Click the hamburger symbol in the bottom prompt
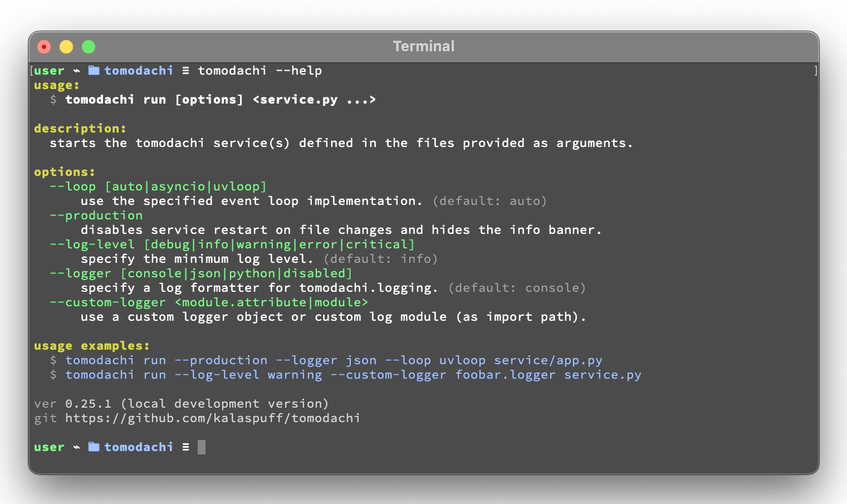The height and width of the screenshot is (504, 847). coord(185,447)
